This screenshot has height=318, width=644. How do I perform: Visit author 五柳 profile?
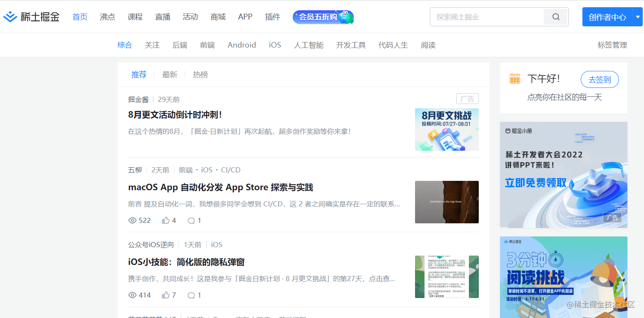[x=135, y=170]
